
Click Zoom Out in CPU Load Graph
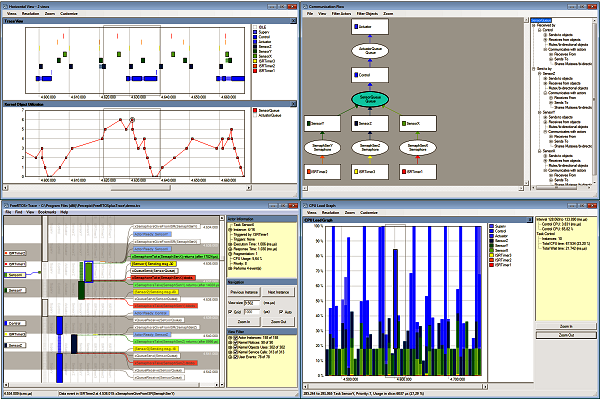coord(566,335)
